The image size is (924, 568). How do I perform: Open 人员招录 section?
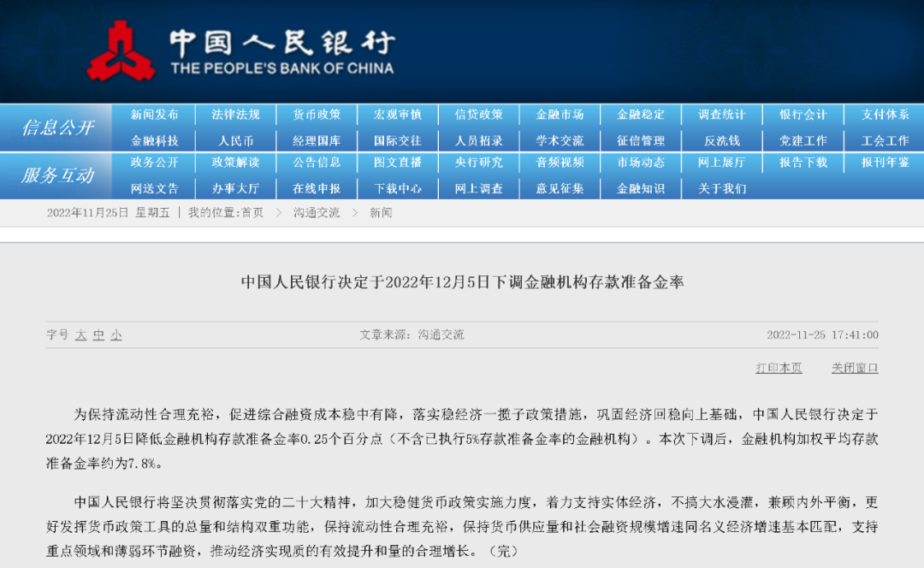point(479,141)
